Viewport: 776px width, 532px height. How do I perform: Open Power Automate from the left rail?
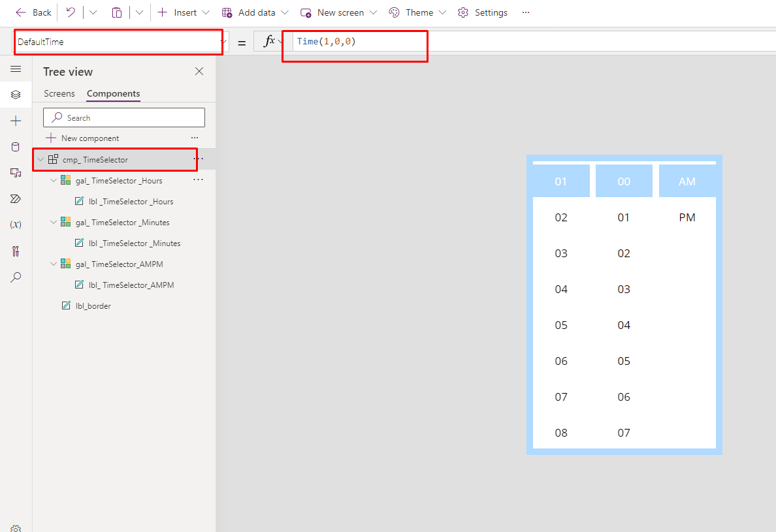click(16, 198)
